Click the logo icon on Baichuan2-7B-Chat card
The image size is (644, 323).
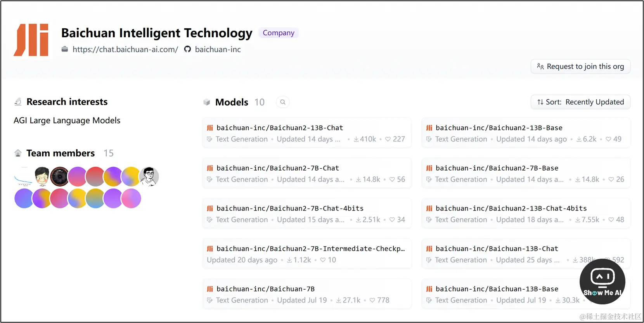click(210, 168)
